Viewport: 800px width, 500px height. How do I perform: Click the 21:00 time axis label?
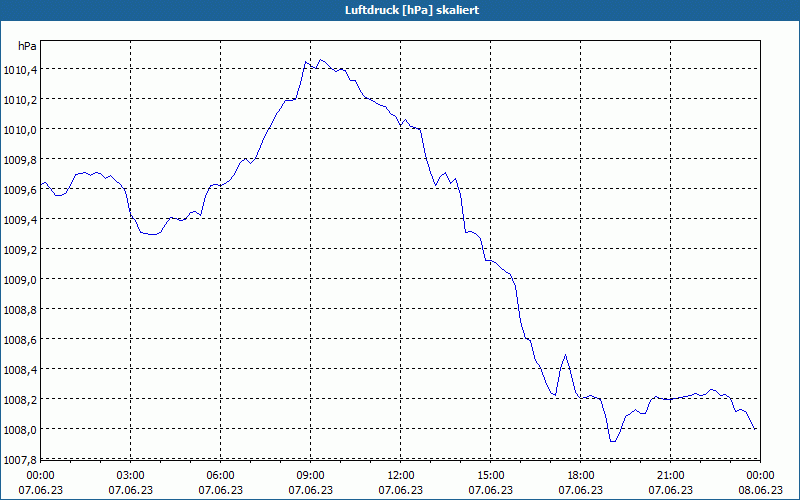point(670,476)
